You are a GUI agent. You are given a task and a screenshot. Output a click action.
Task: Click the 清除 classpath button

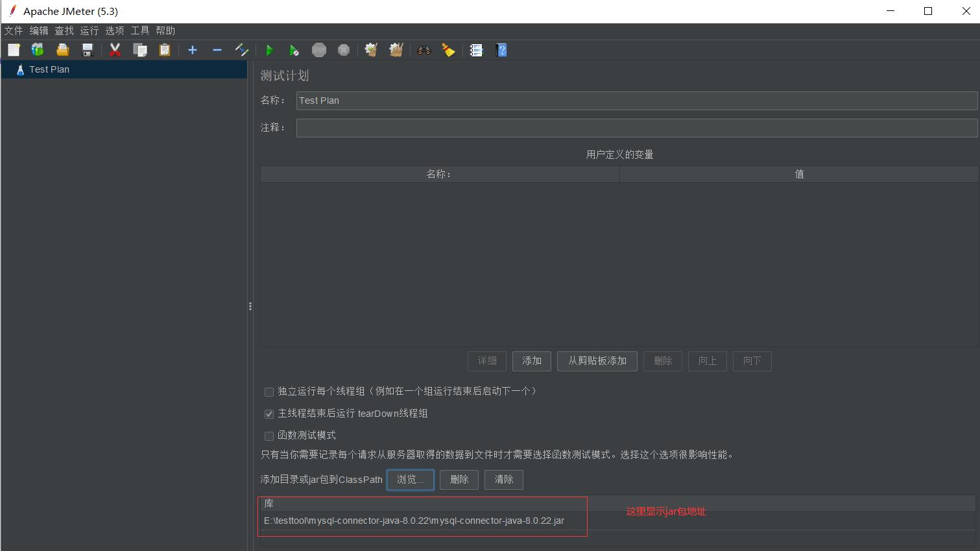coord(504,480)
